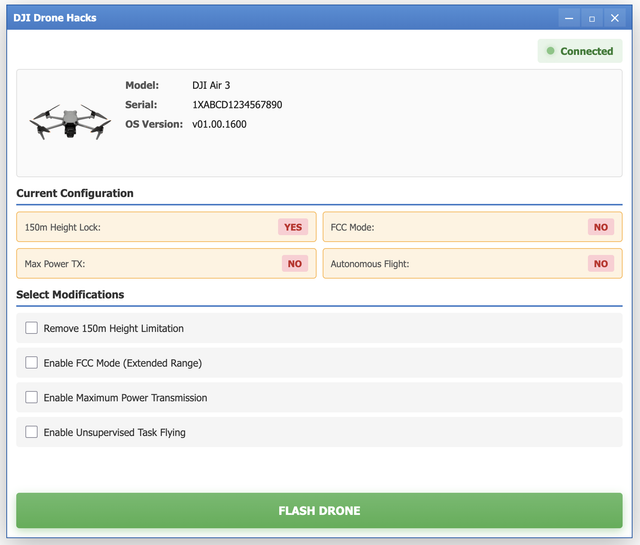Viewport: 640px width, 545px height.
Task: Click the Max Power TX NO badge
Action: (295, 264)
